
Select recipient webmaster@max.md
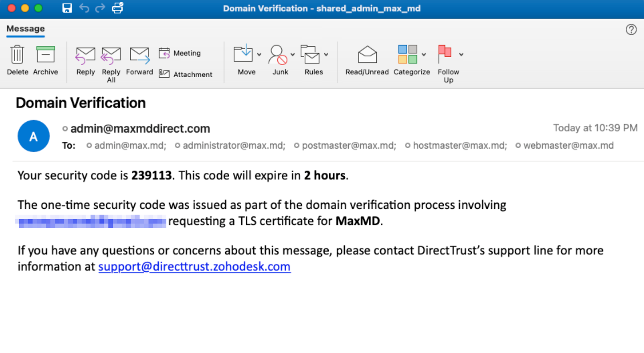569,145
